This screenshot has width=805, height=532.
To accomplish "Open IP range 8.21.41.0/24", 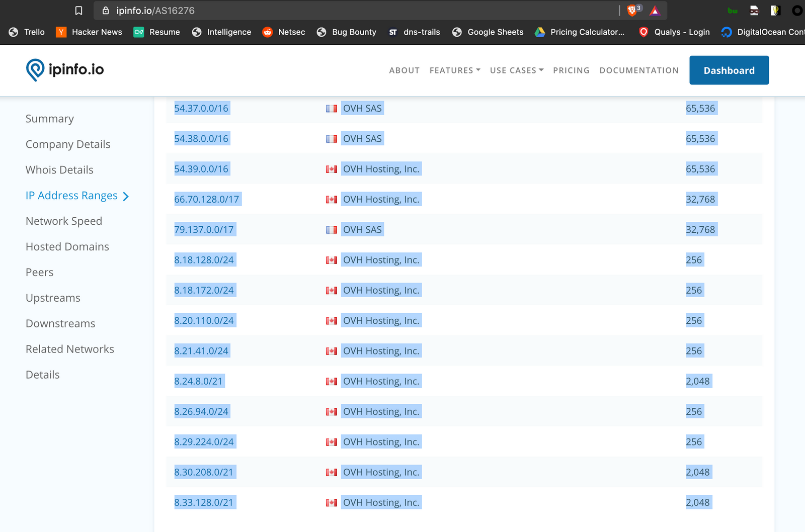I will (x=201, y=351).
